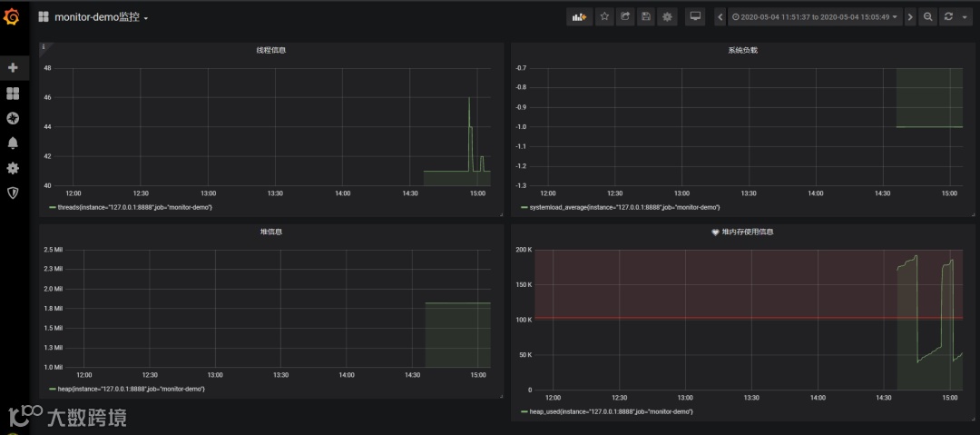
Task: Open the monitor-demo dashboard name dropdown
Action: coord(102,17)
